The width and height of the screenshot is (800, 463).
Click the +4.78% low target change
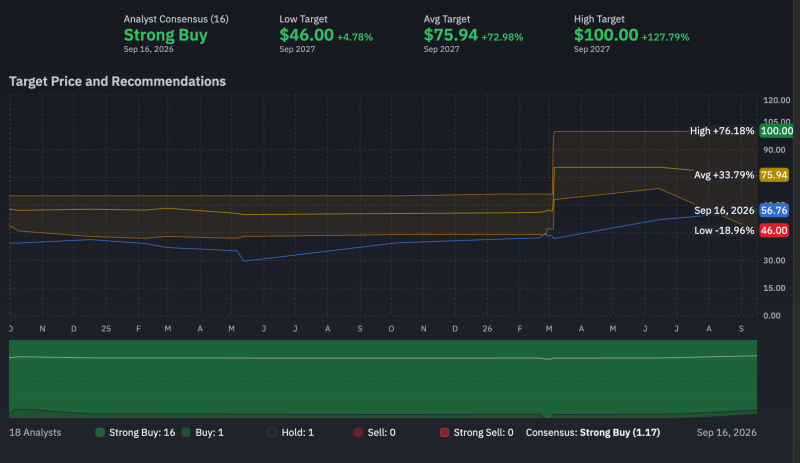tap(355, 37)
